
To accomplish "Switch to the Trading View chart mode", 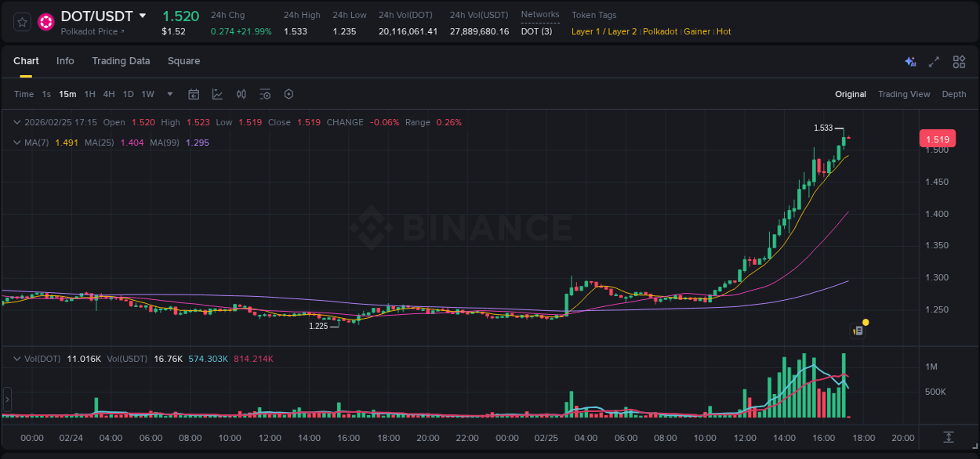I will click(x=903, y=94).
